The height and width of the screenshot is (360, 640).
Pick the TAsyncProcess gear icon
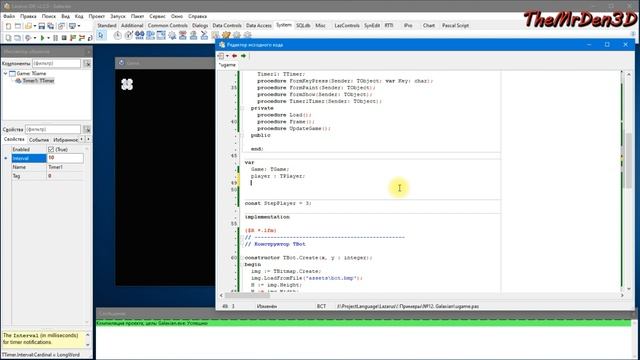172,36
